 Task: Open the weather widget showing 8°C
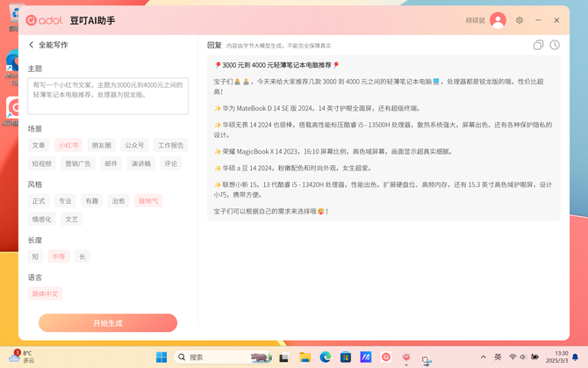pos(22,357)
